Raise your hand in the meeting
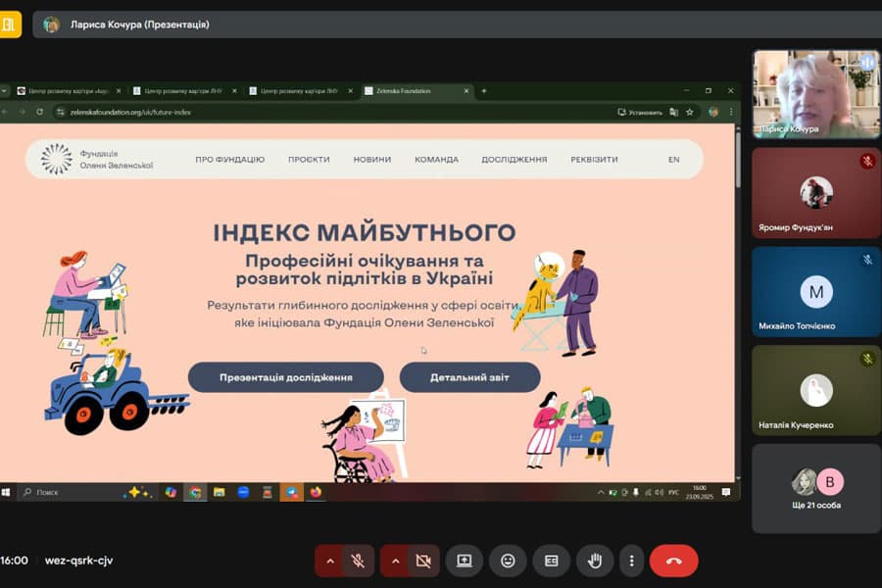 point(595,561)
